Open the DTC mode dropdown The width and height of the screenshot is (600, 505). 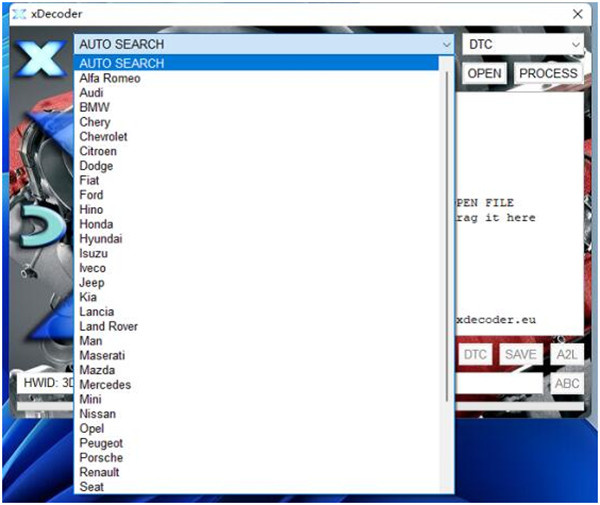click(x=575, y=45)
